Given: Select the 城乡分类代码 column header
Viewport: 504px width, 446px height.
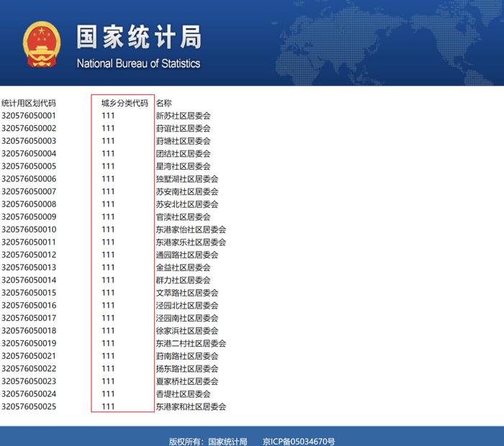Looking at the screenshot, I should (x=125, y=103).
